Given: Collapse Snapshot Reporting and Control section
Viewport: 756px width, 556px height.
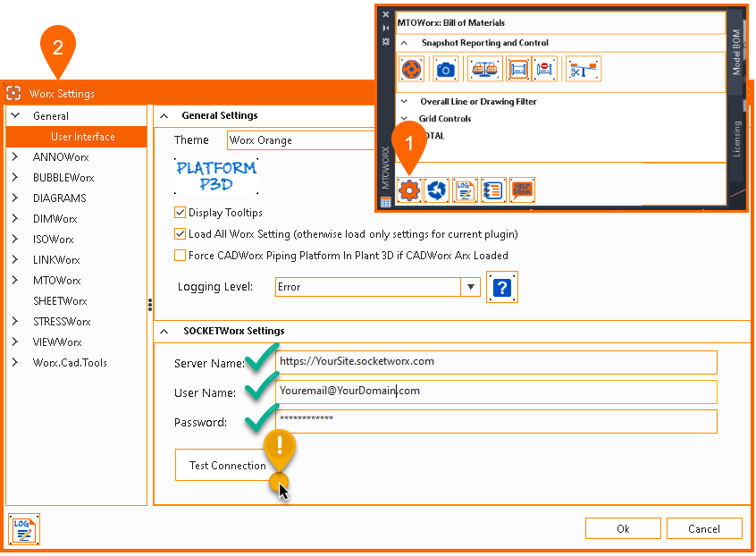Looking at the screenshot, I should click(x=405, y=43).
